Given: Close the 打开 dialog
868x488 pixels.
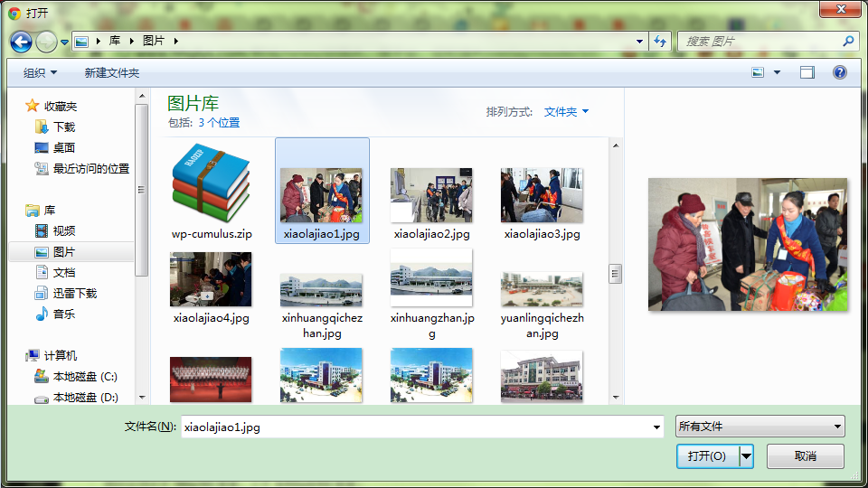Looking at the screenshot, I should pyautogui.click(x=841, y=9).
